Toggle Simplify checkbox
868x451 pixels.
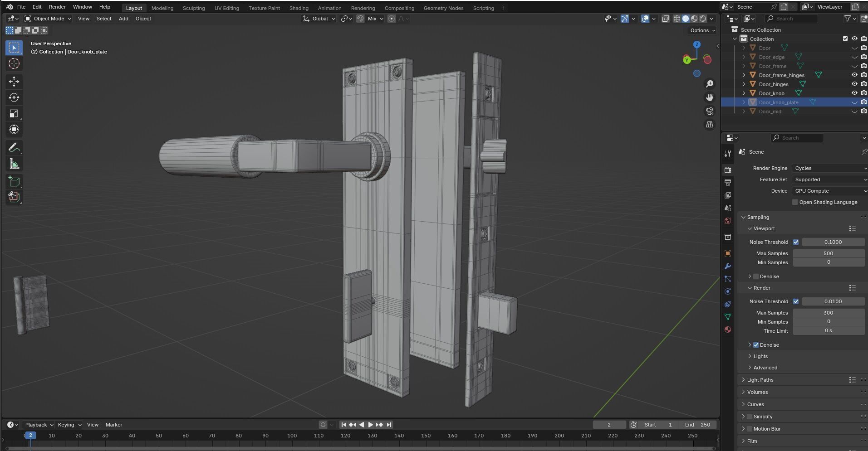coord(750,417)
